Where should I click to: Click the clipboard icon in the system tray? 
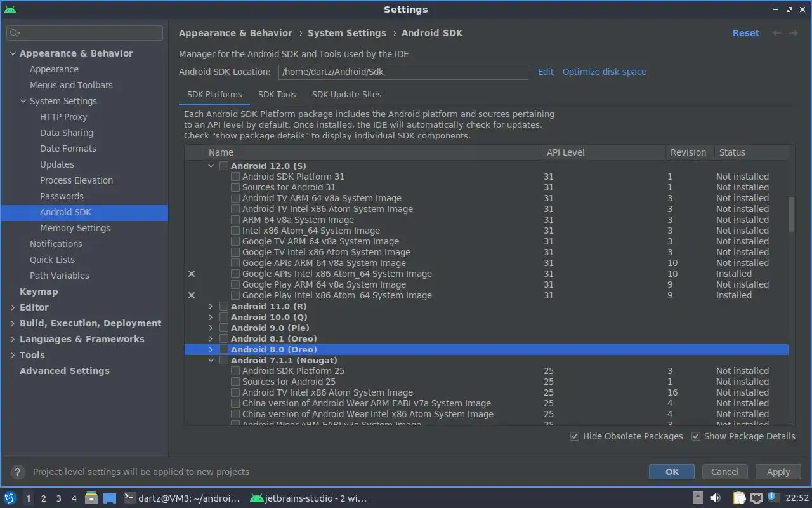(739, 498)
